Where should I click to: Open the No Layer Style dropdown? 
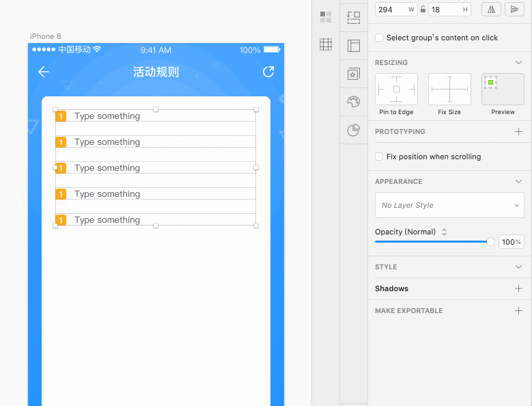449,205
